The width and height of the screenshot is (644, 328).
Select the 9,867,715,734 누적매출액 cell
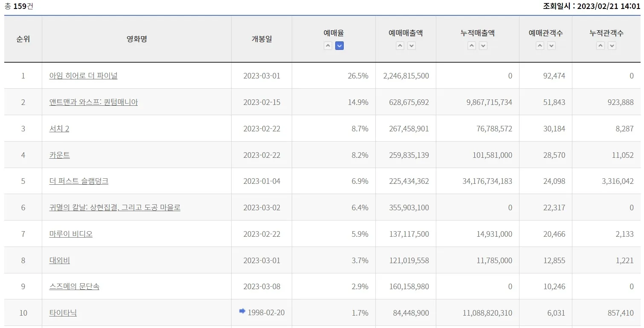coord(478,102)
